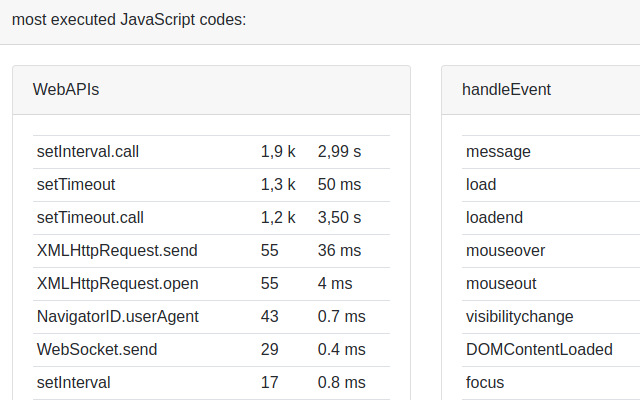Viewport: 640px width, 400px height.
Task: Click the 0.8 ms duration value
Action: tap(342, 383)
